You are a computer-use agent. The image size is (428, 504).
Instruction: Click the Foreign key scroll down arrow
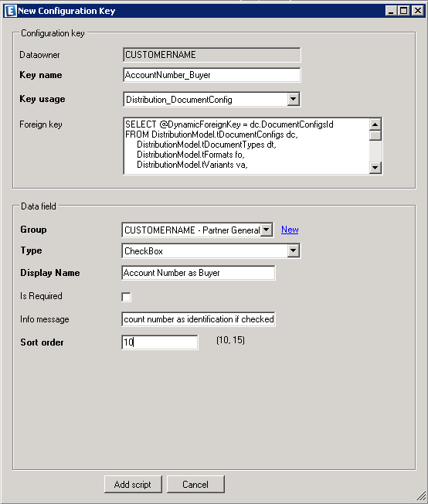pos(375,168)
